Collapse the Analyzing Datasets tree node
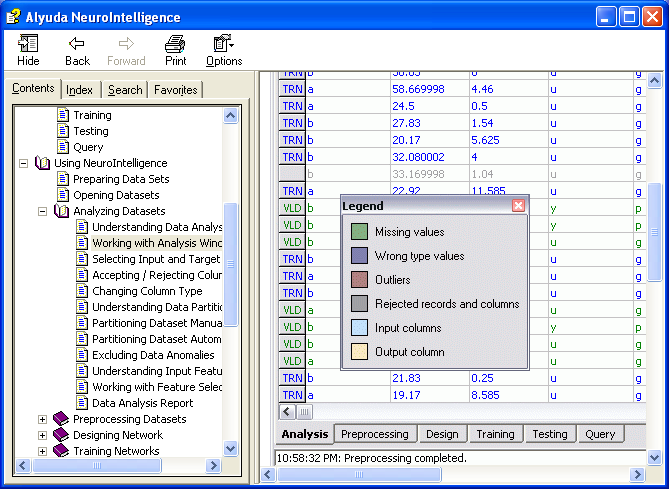Image resolution: width=669 pixels, height=489 pixels. [43, 211]
